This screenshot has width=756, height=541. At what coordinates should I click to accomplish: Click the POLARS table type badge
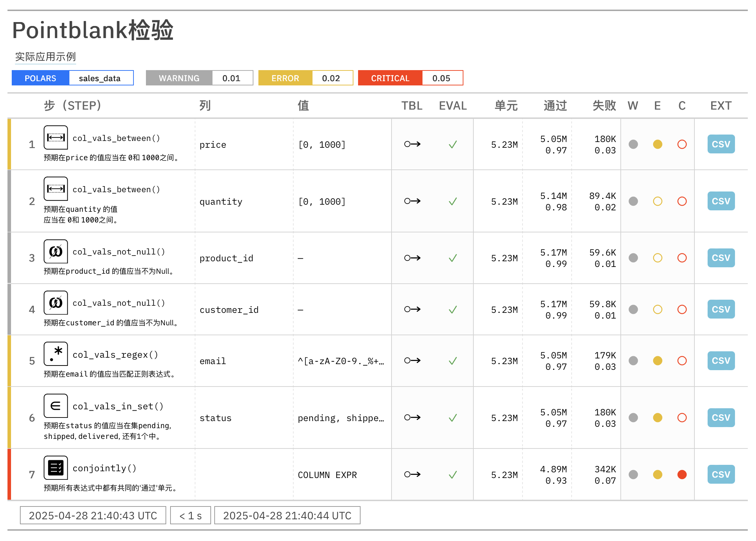[41, 78]
